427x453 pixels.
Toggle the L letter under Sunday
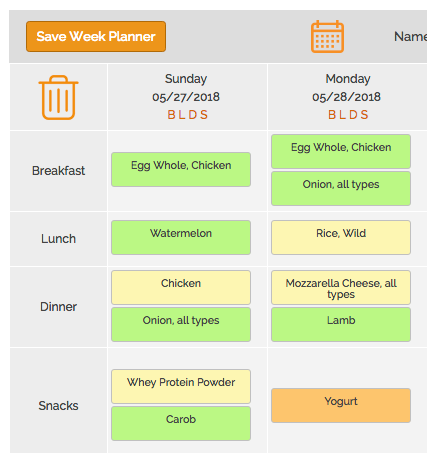click(181, 115)
